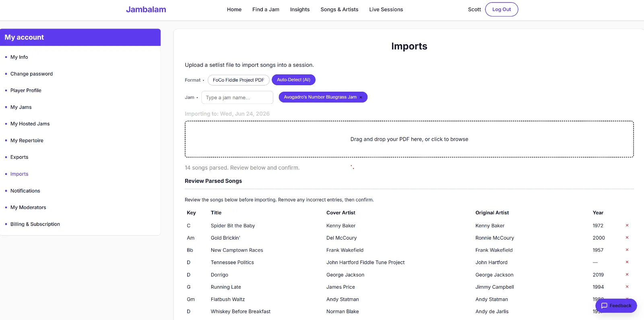644x320 pixels.
Task: Open My Hosted Jams sidebar link
Action: [30, 124]
